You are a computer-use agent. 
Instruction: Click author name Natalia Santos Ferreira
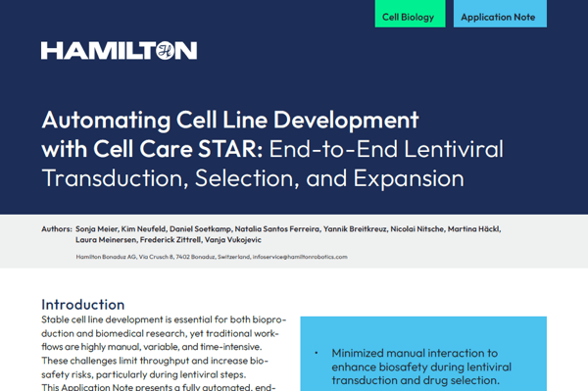point(277,229)
